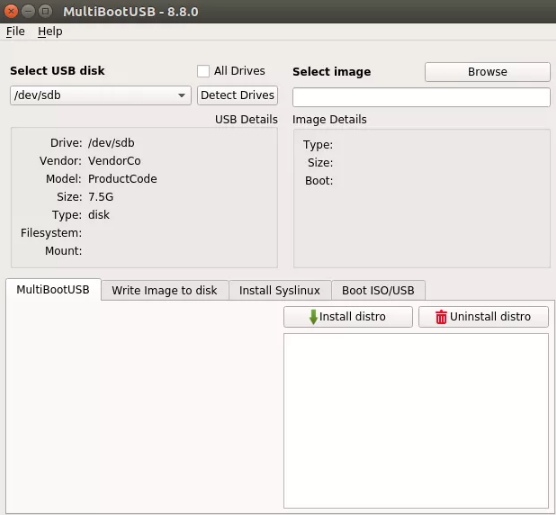Open the Boot ISO/USB tab

click(x=378, y=290)
